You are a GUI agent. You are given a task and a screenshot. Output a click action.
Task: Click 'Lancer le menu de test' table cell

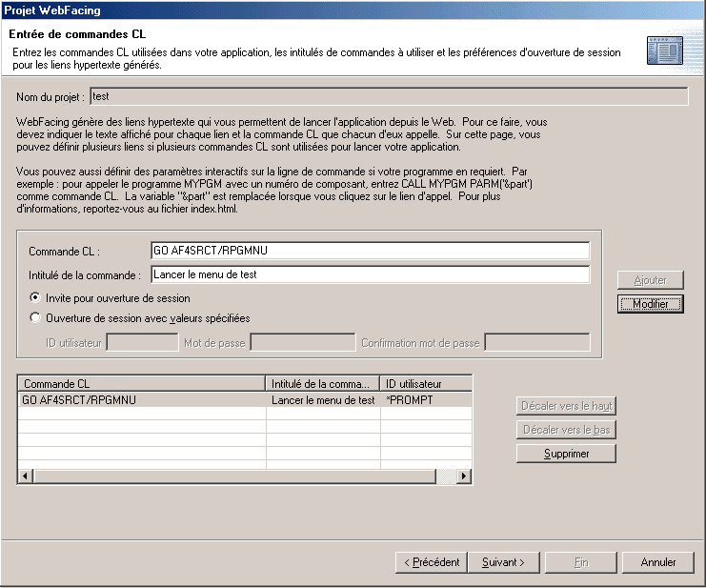coord(323,400)
